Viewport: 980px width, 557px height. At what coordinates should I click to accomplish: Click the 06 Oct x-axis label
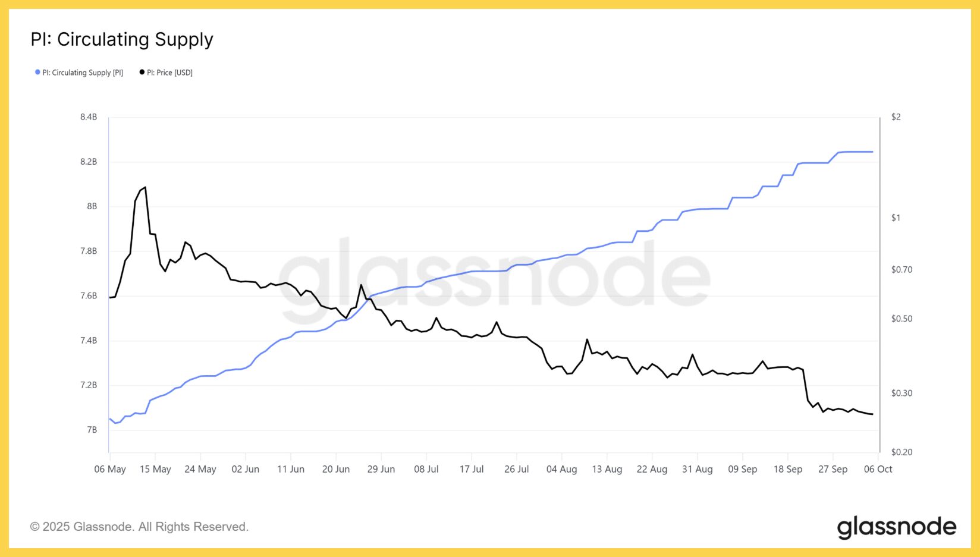point(878,469)
